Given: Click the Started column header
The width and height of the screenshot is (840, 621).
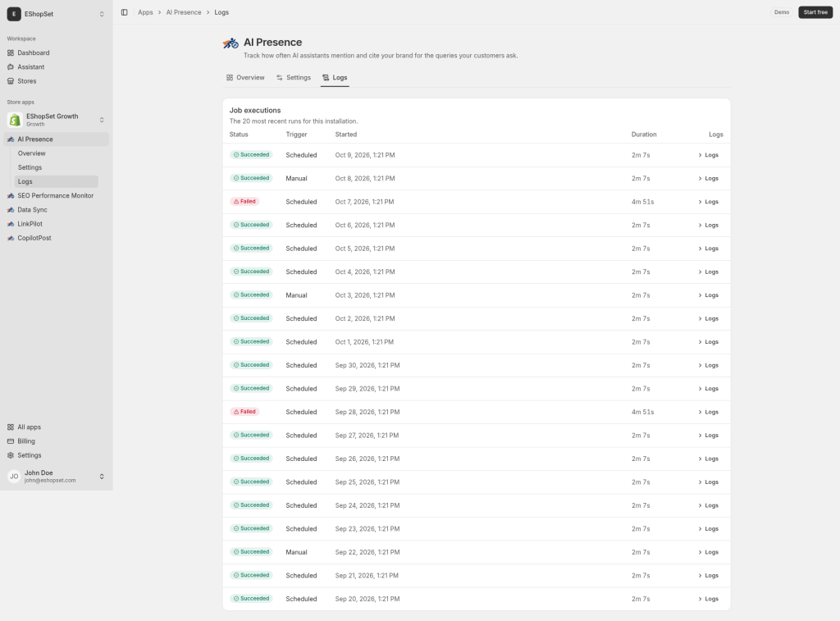Looking at the screenshot, I should click(x=346, y=135).
